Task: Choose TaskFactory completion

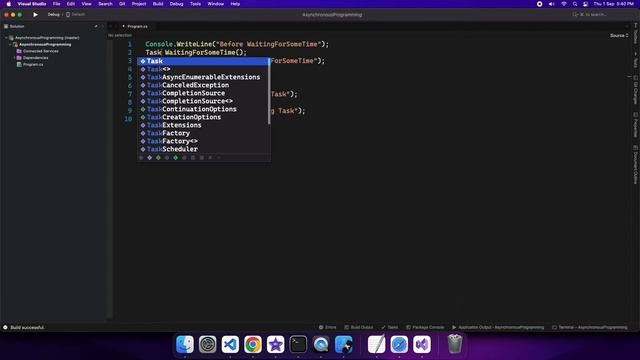Action: pos(203,133)
